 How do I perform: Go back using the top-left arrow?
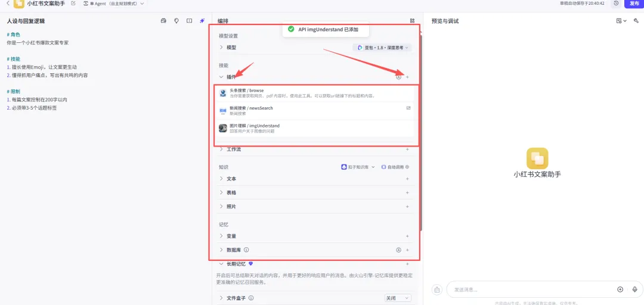[7, 4]
